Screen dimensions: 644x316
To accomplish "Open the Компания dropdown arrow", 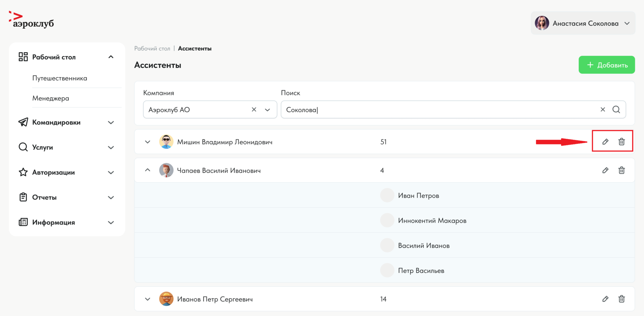I will tap(268, 110).
